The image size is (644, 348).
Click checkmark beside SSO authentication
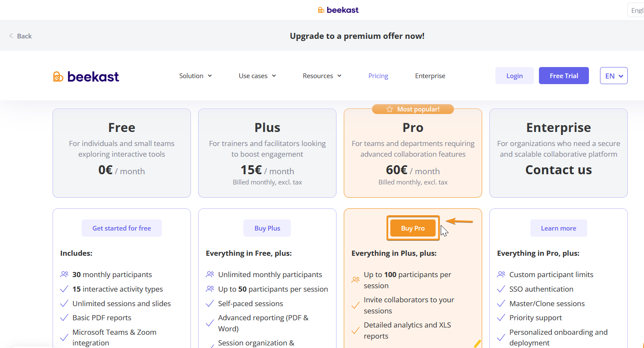pyautogui.click(x=501, y=289)
